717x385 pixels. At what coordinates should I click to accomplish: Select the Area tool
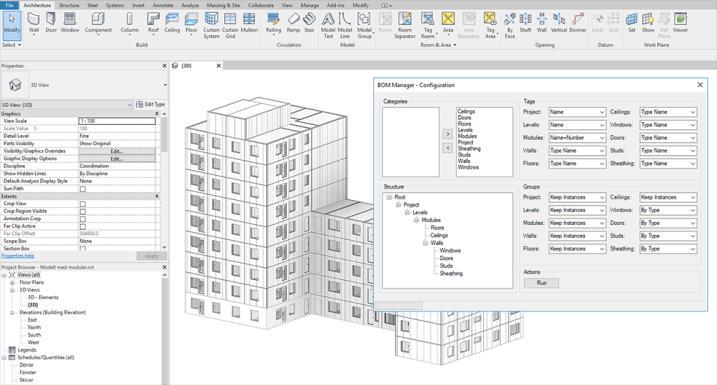coord(448,24)
